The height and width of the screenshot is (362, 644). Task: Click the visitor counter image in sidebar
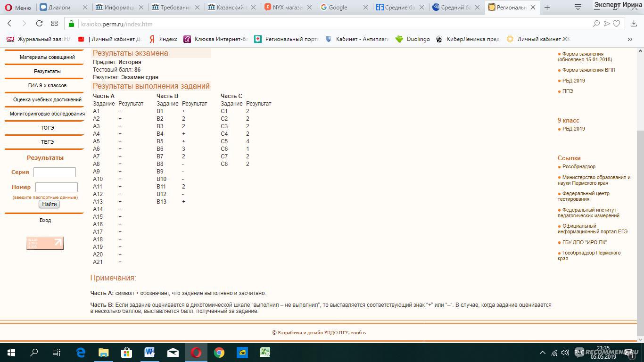coord(45,243)
